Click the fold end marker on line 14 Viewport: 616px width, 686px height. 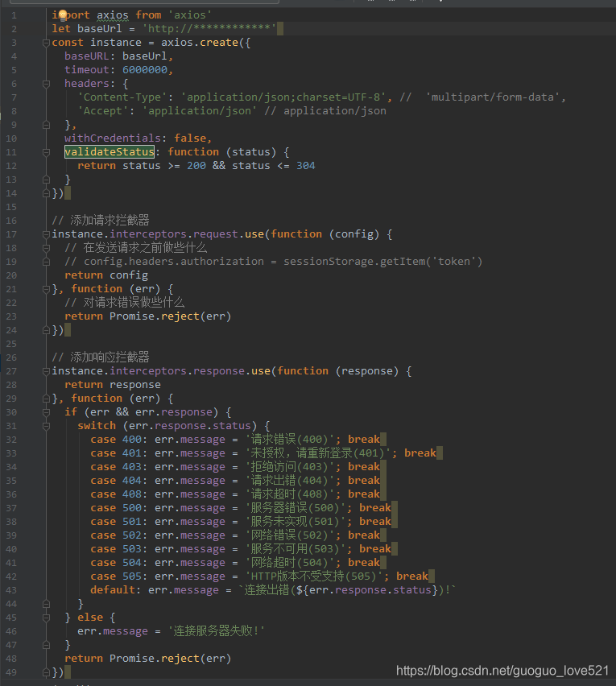pos(46,193)
